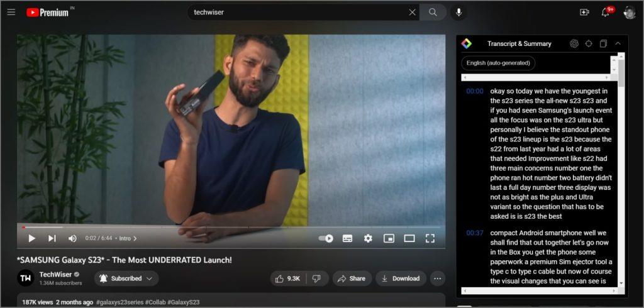
Task: Open the Create video icon
Action: coord(584,13)
